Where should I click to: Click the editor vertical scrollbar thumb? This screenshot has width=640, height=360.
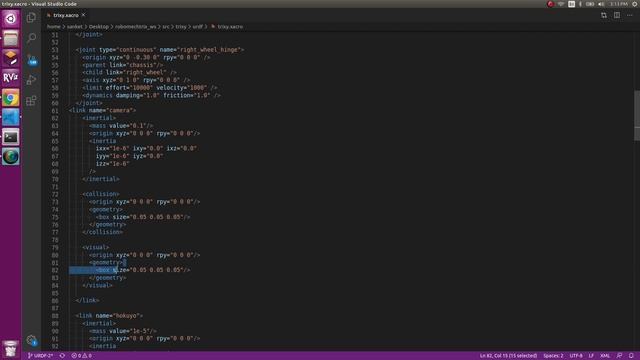(x=637, y=116)
